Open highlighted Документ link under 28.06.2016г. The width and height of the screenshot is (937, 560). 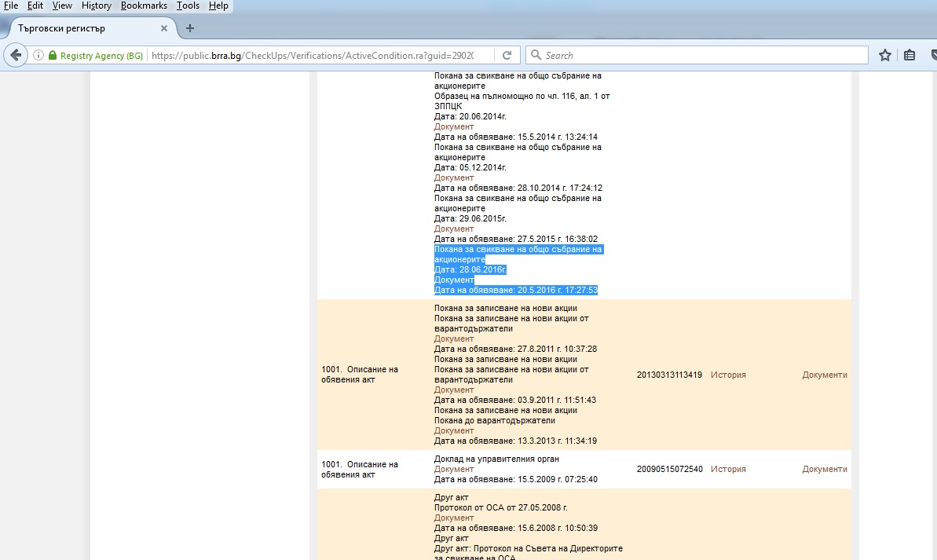[453, 280]
